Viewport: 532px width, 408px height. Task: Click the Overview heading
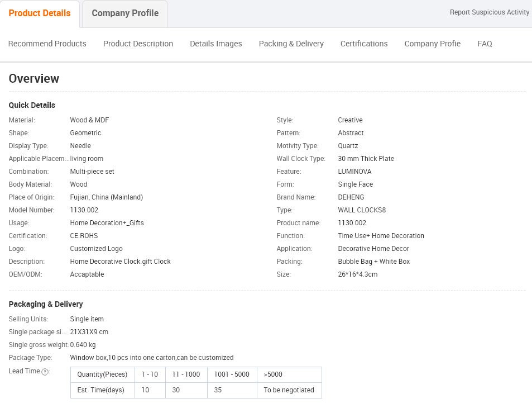tap(34, 78)
